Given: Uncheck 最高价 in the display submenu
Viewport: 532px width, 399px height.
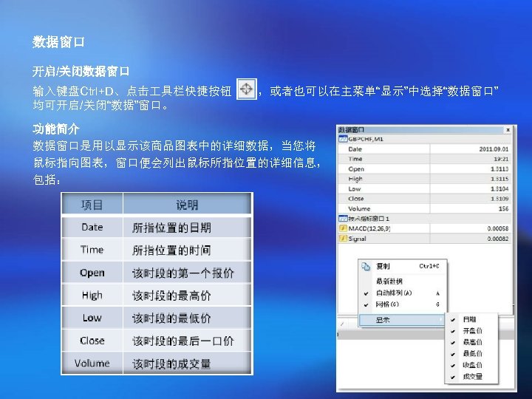Looking at the screenshot, I should click(x=471, y=342).
